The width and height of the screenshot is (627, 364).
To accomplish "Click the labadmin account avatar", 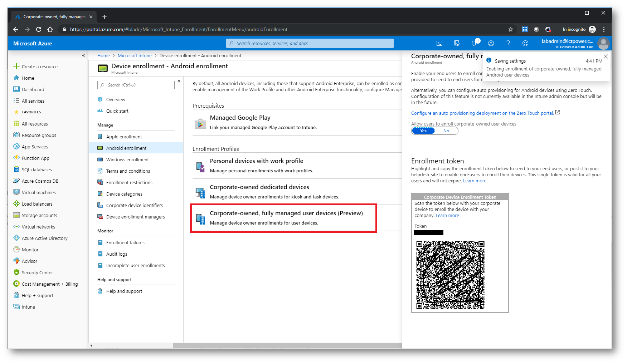I will pos(603,43).
